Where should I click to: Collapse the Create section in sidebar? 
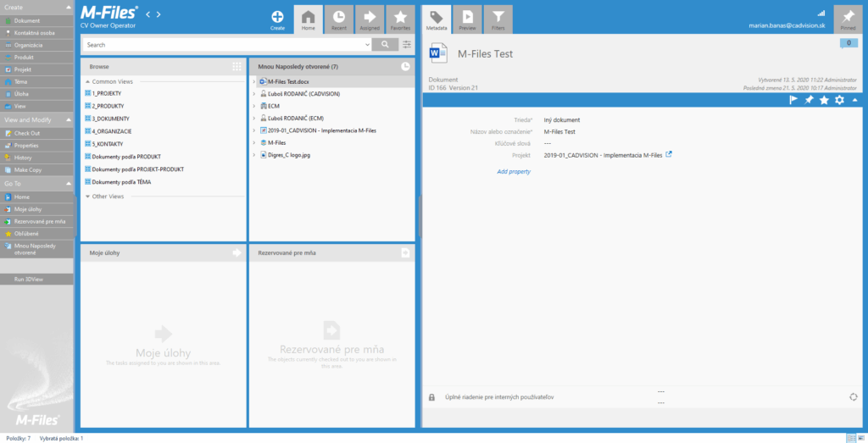68,7
